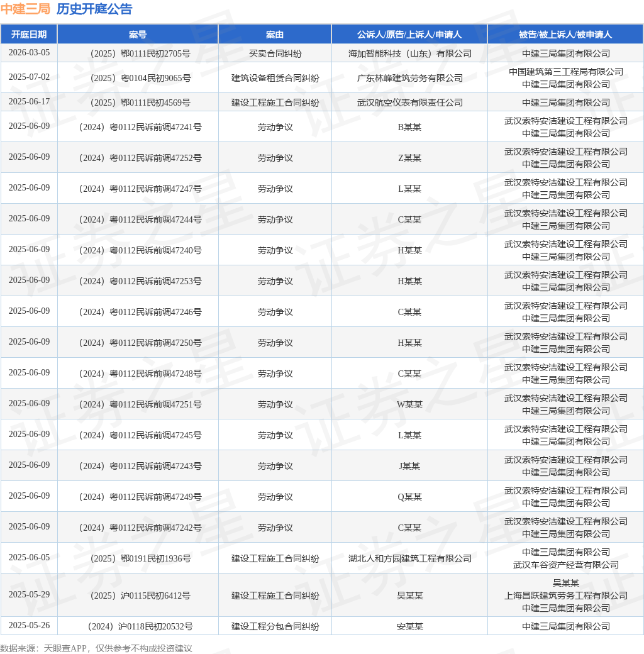The image size is (644, 654).
Task: Select plaintiff Z某某
Action: 409,158
